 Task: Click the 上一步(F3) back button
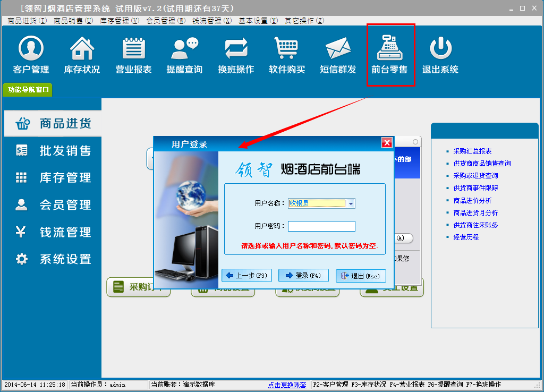(247, 276)
